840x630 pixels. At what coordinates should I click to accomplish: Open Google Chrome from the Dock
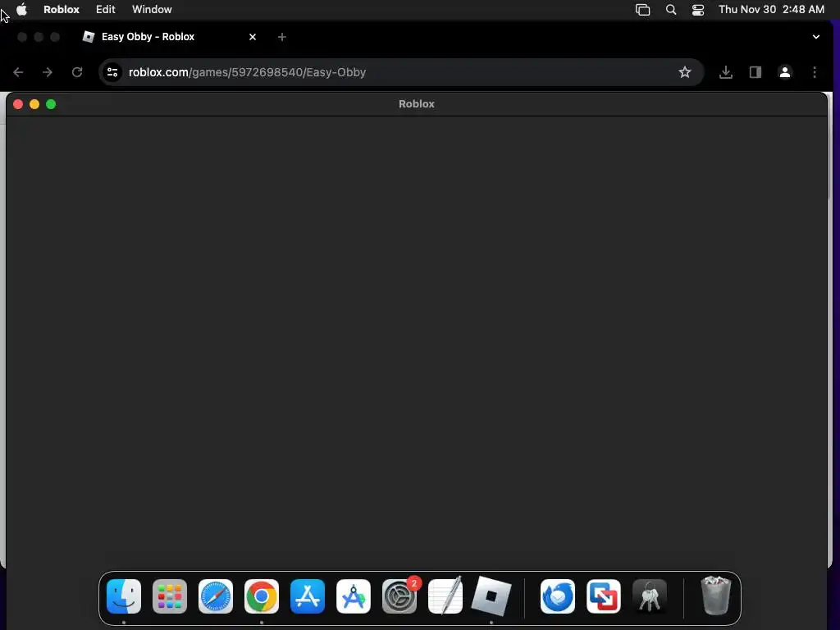[x=262, y=596]
